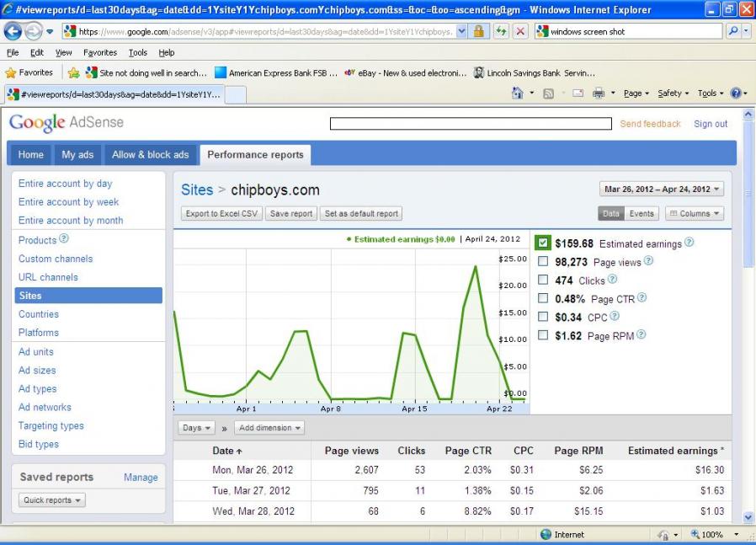Click help icon beside Page views
The height and width of the screenshot is (545, 756).
(648, 260)
